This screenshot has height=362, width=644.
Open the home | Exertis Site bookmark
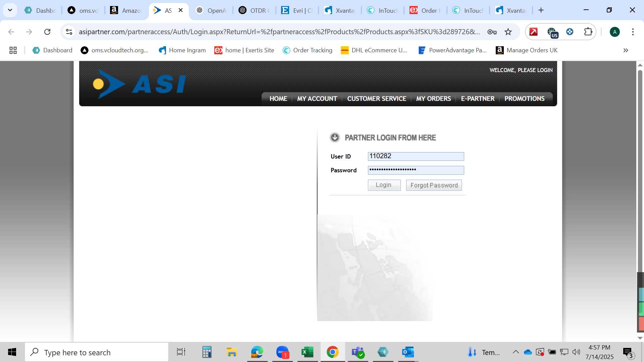tap(244, 50)
